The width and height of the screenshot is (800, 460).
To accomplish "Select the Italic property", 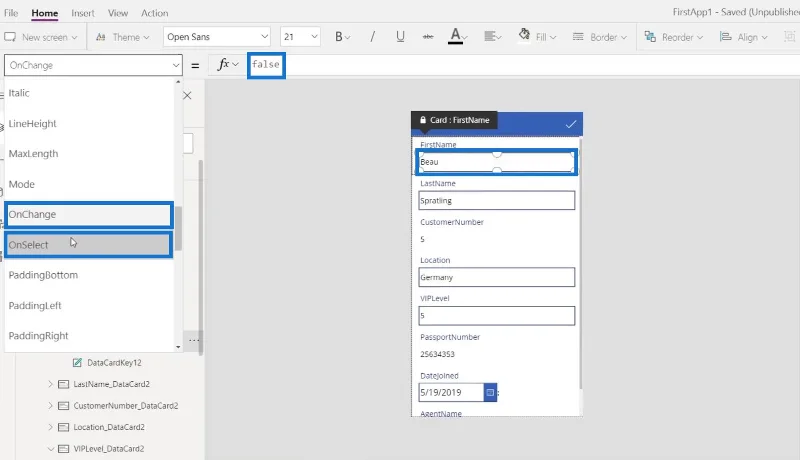I will click(x=89, y=93).
